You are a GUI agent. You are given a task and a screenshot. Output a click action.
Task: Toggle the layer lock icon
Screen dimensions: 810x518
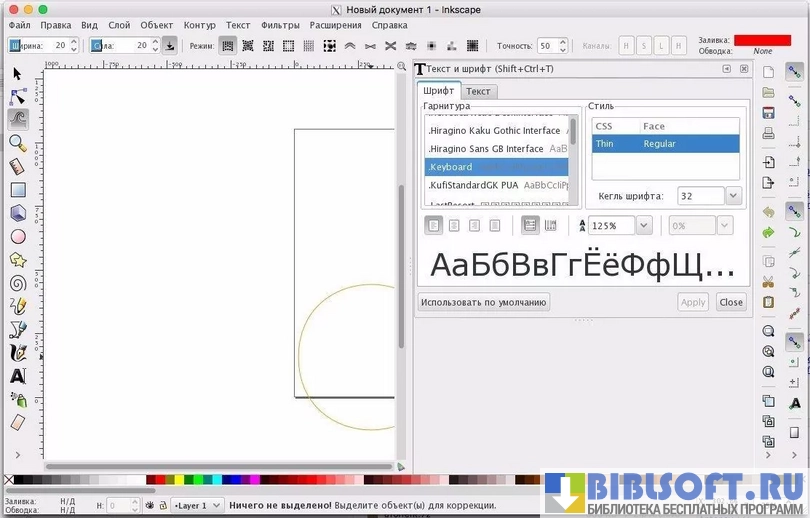163,506
